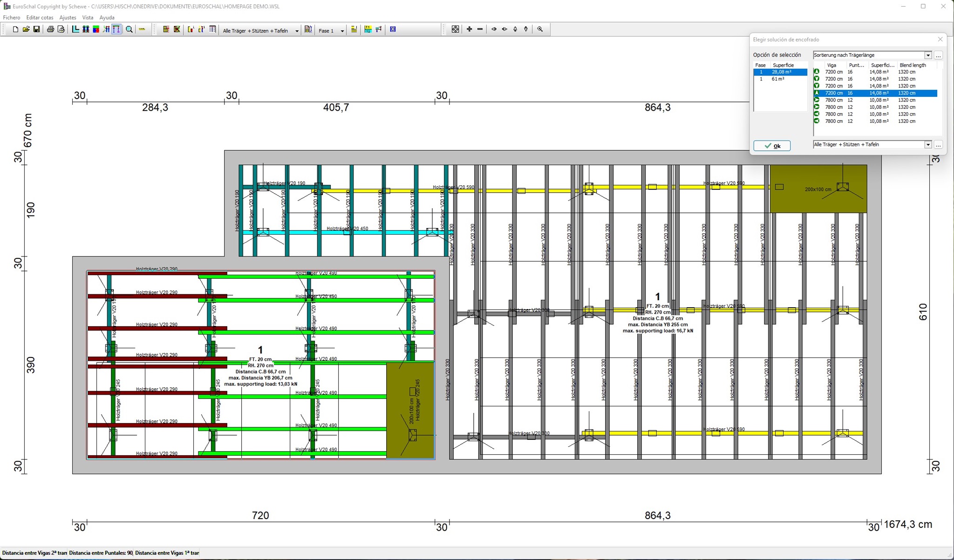The height and width of the screenshot is (560, 954).
Task: Click the plus zoom-in toolbar icon
Action: tap(469, 29)
